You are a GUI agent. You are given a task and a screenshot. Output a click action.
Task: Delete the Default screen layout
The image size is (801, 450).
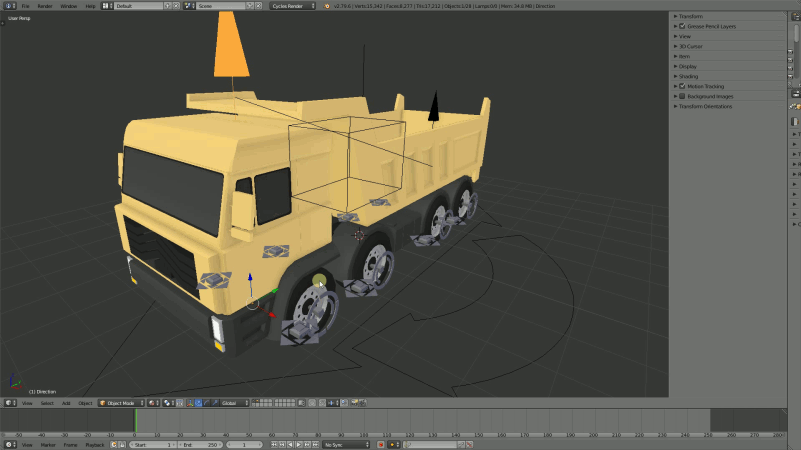point(176,6)
